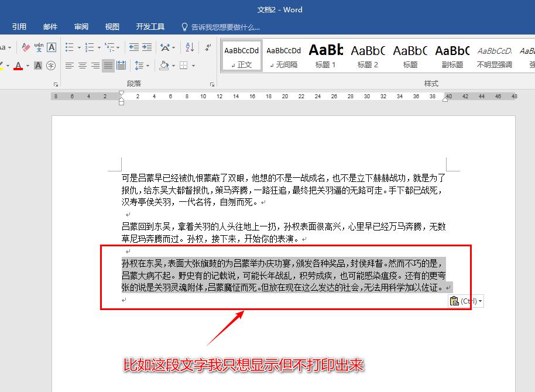Toggle center alignment for the paragraph
Image resolution: width=535 pixels, height=392 pixels.
pyautogui.click(x=83, y=66)
